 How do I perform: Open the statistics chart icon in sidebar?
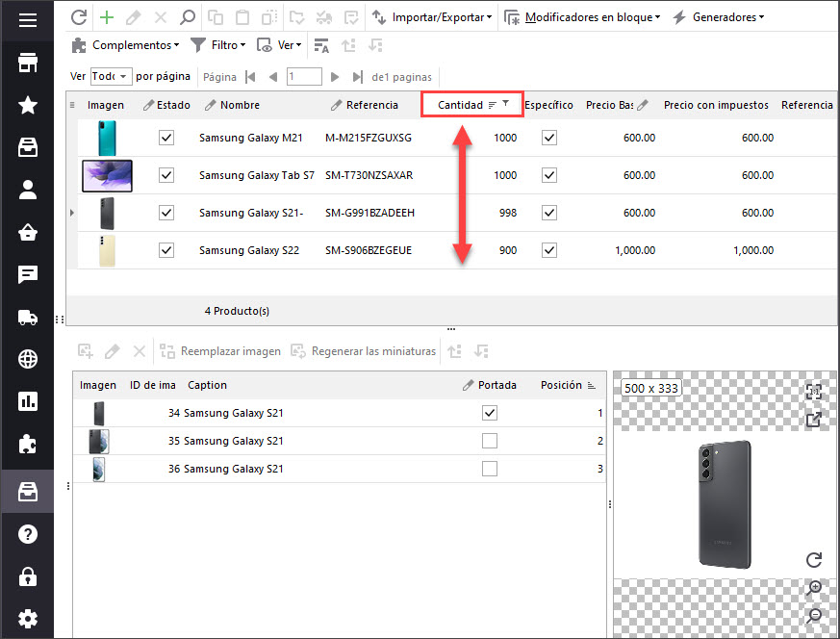27,401
